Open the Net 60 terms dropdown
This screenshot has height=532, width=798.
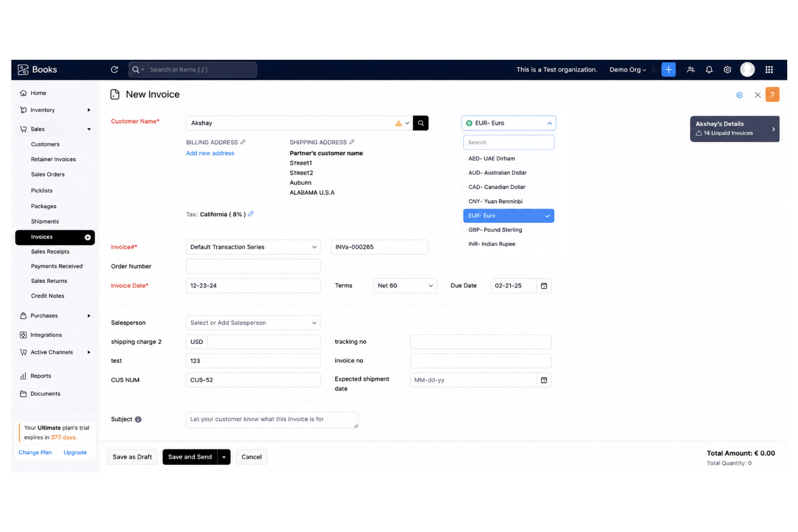click(x=405, y=286)
